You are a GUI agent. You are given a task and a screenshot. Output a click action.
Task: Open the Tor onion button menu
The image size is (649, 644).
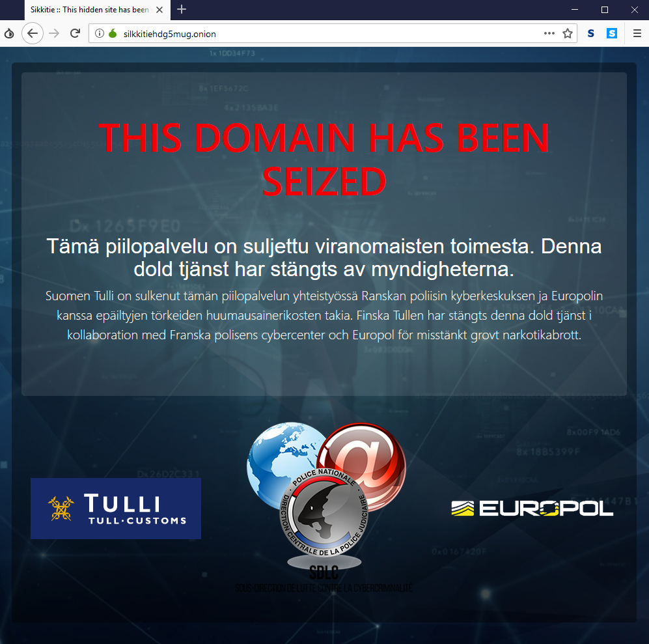coord(9,34)
